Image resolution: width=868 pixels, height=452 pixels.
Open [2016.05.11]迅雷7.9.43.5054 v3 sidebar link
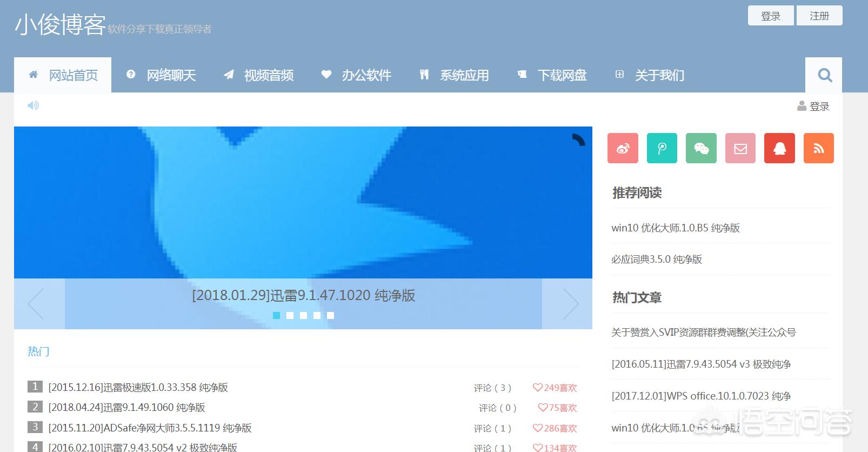[702, 364]
